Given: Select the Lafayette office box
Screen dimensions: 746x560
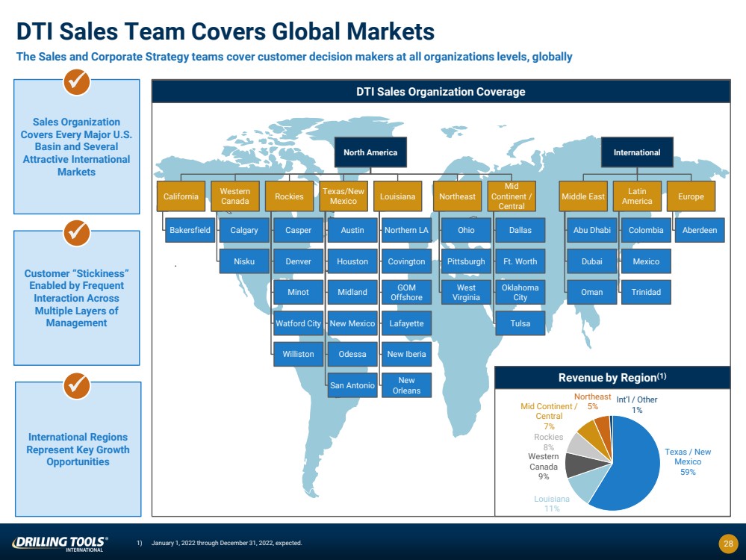Looking at the screenshot, I should coord(407,323).
